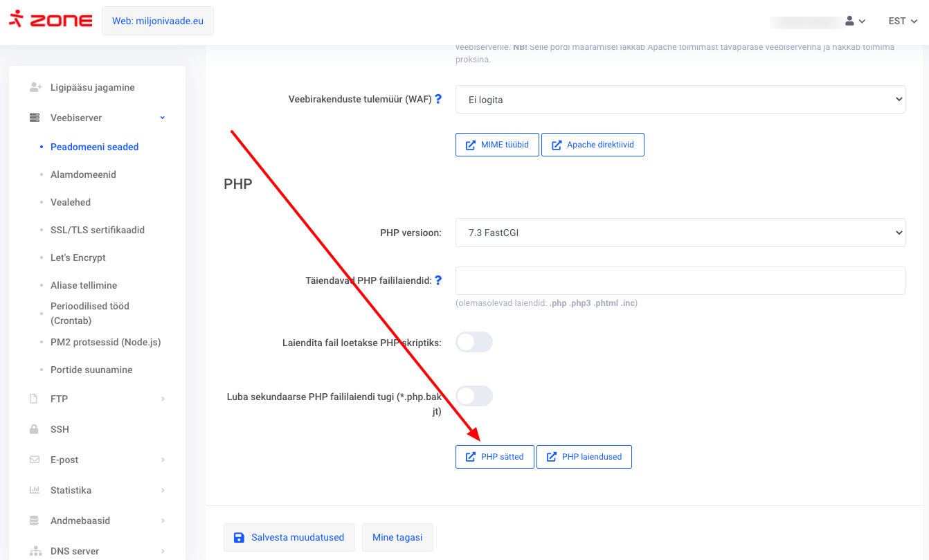This screenshot has height=560, width=929.
Task: Click the Statistika chart icon
Action: (x=34, y=490)
